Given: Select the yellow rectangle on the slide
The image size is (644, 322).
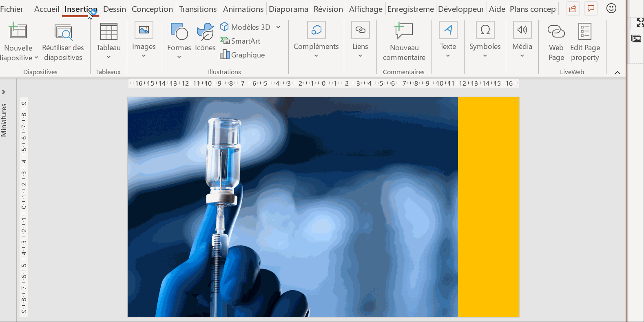Looking at the screenshot, I should tap(489, 207).
